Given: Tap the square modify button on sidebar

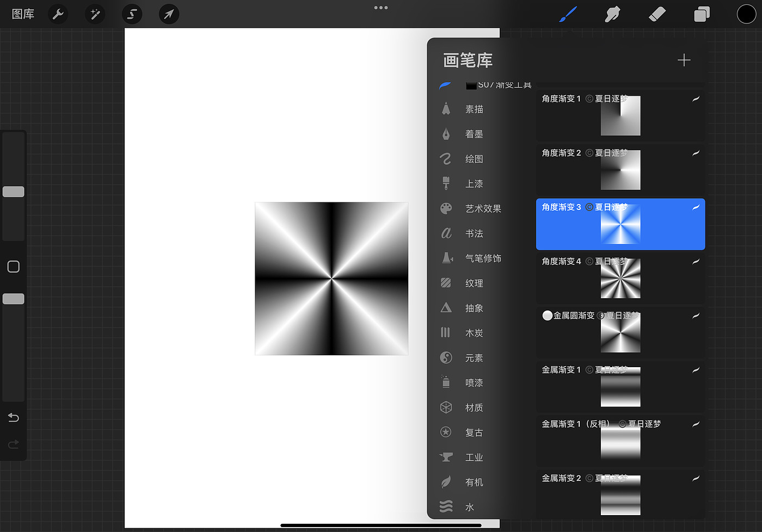Looking at the screenshot, I should click(x=14, y=267).
